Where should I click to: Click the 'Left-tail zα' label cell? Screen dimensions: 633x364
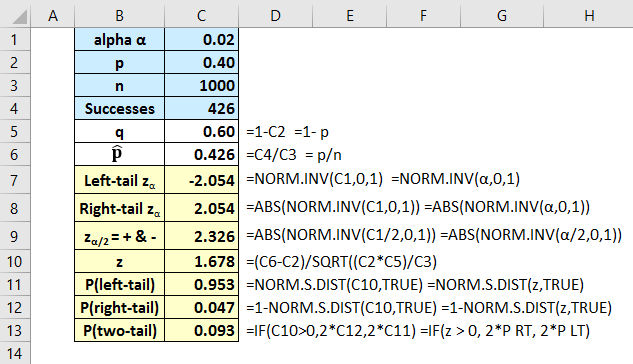pos(119,180)
